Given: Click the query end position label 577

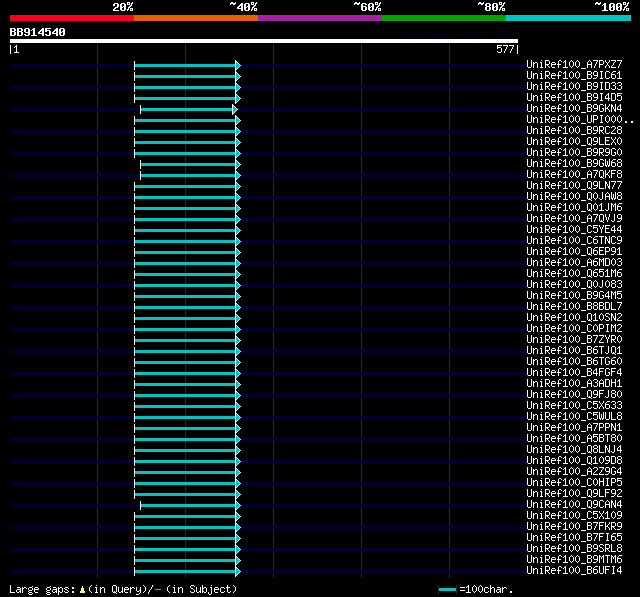Looking at the screenshot, I should (505, 49).
